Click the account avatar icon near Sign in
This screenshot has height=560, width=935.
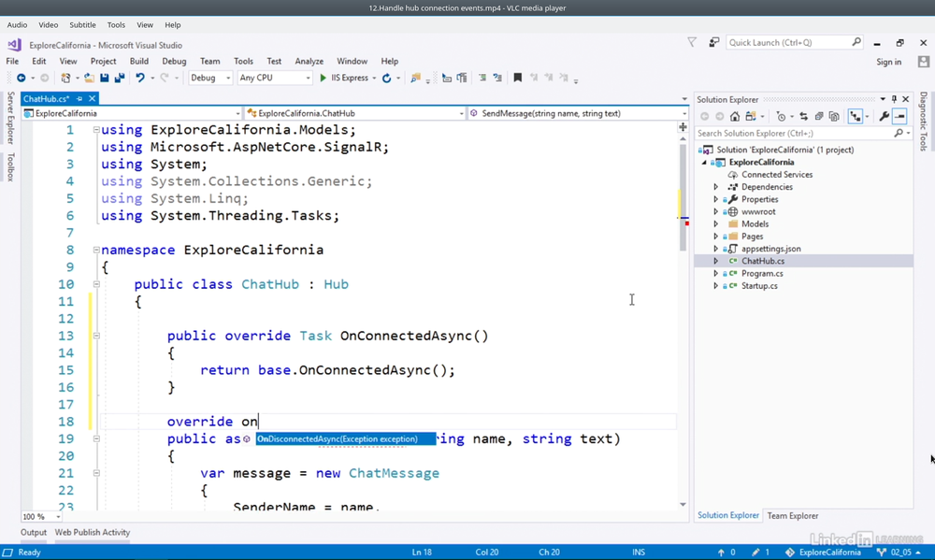point(924,62)
